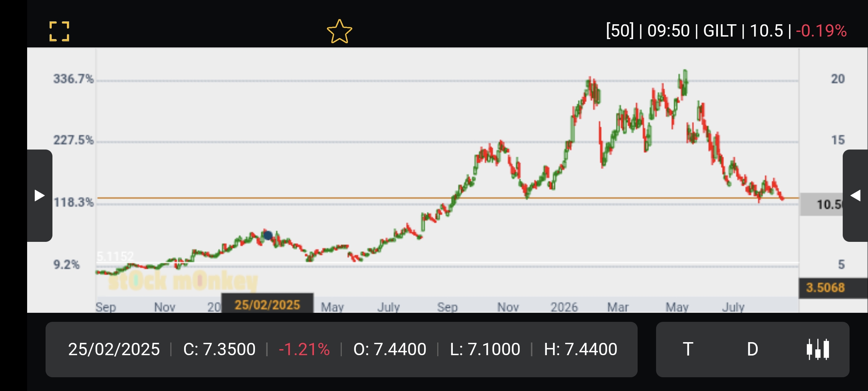Add GILT to favorites with star
This screenshot has height=391, width=868.
point(339,31)
